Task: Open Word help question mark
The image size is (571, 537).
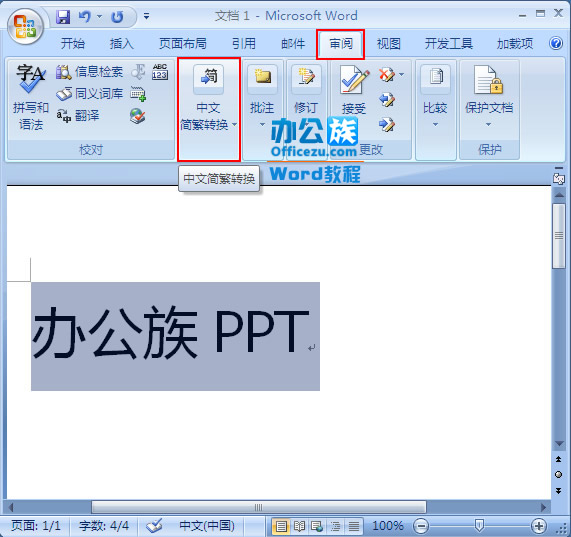Action: tap(556, 43)
